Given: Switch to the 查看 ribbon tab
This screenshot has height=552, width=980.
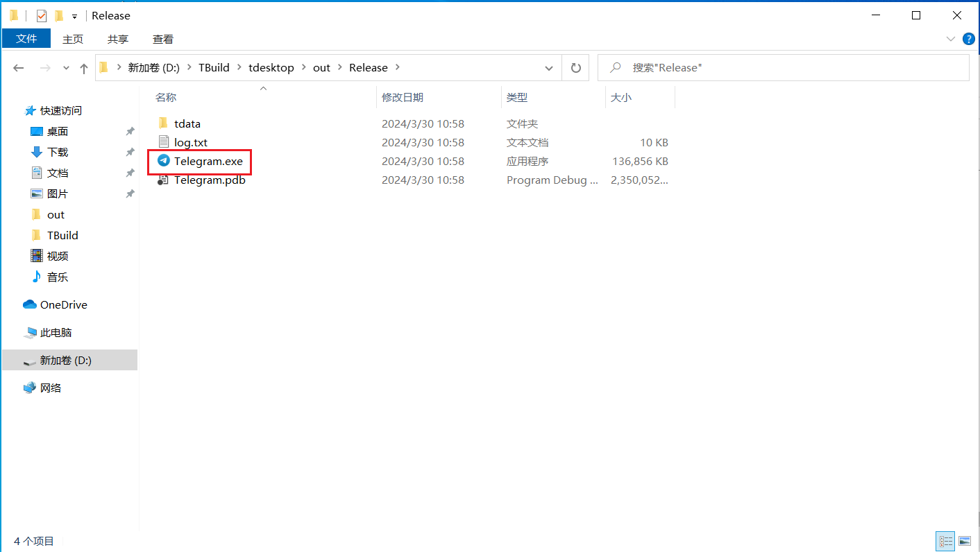Looking at the screenshot, I should 163,39.
